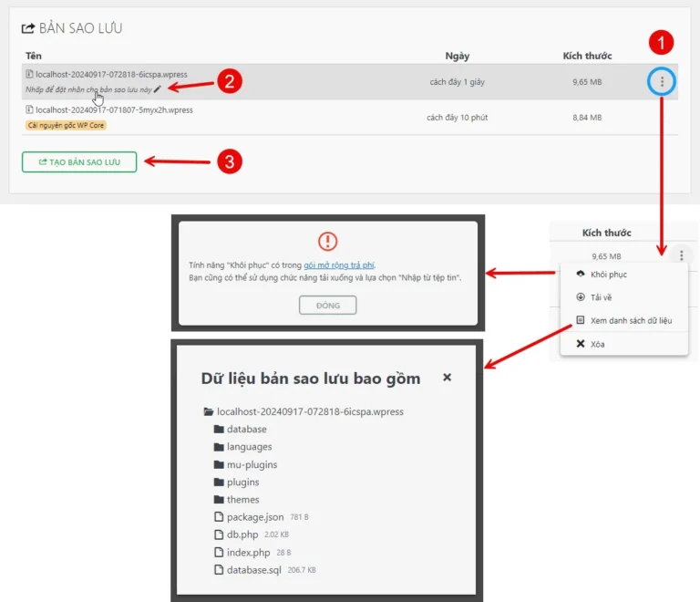Click the pencil icon to label the backup
700x602 pixels.
click(x=157, y=89)
